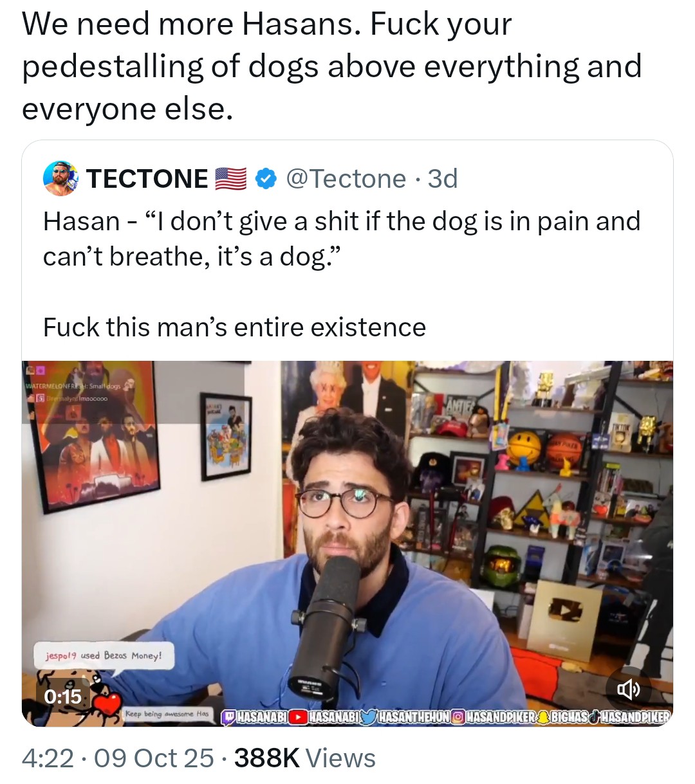The width and height of the screenshot is (695, 784).
Task: Click the 388K Views counter
Action: [x=304, y=758]
